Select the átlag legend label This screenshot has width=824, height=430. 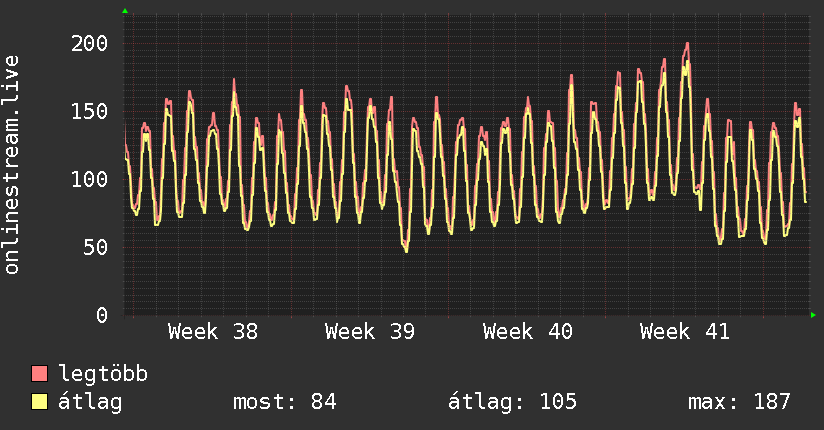coord(90,402)
